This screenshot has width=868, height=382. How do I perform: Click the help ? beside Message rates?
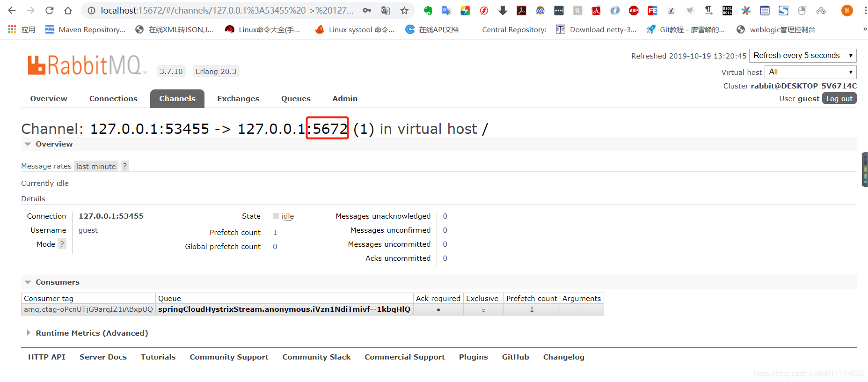tap(125, 166)
